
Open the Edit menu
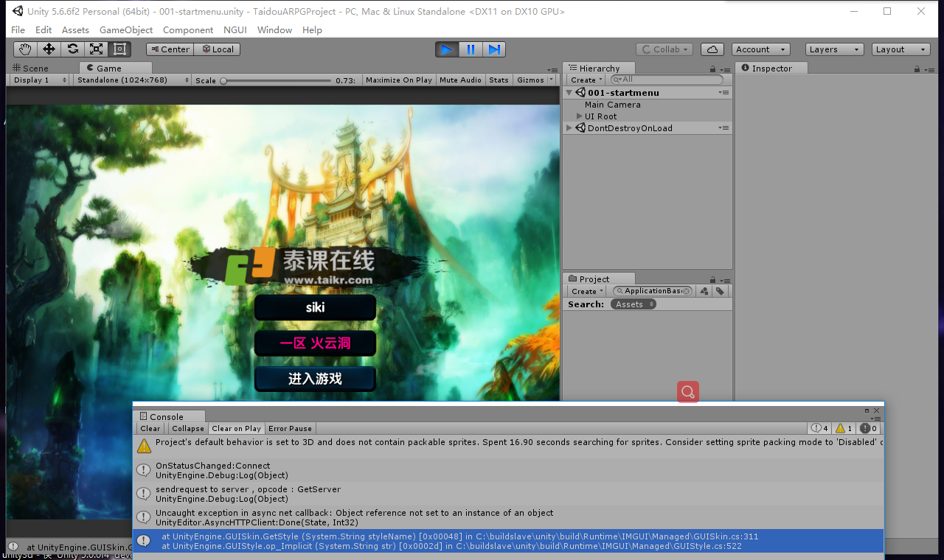click(x=44, y=29)
